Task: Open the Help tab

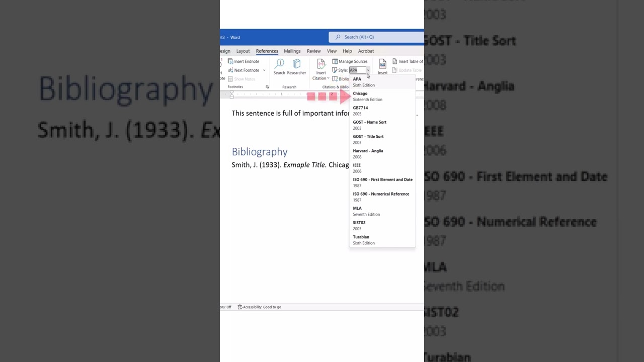Action: click(x=347, y=51)
